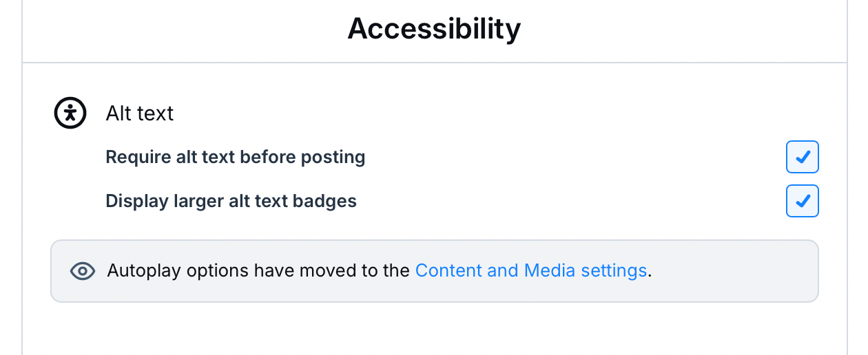Click the Accessibility page heading
Viewport: 868px width, 355px height.
[434, 29]
